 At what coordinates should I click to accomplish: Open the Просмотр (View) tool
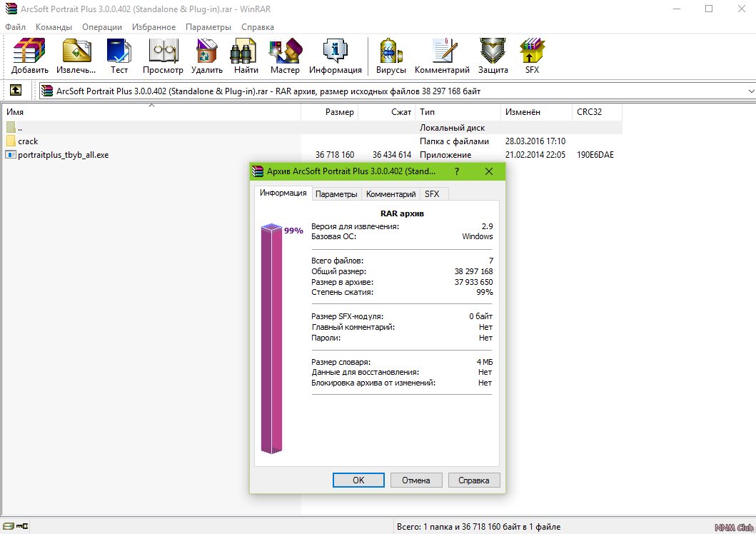(163, 56)
